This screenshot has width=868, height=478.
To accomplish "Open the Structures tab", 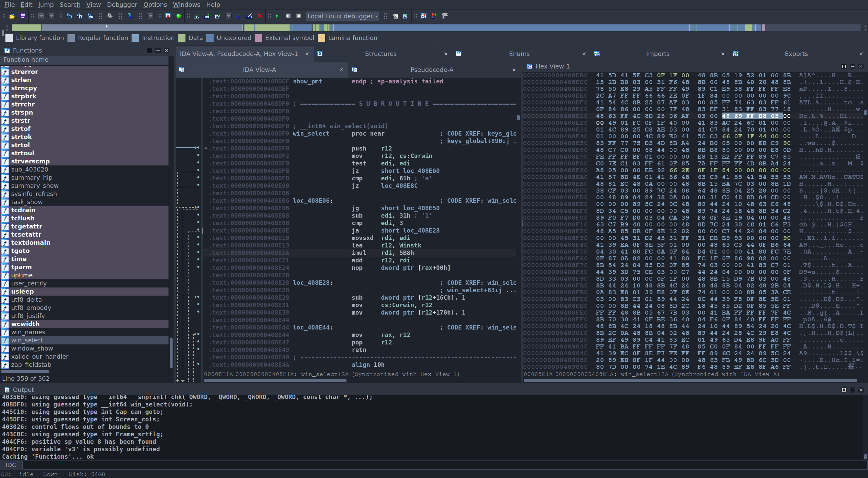I will coord(380,54).
